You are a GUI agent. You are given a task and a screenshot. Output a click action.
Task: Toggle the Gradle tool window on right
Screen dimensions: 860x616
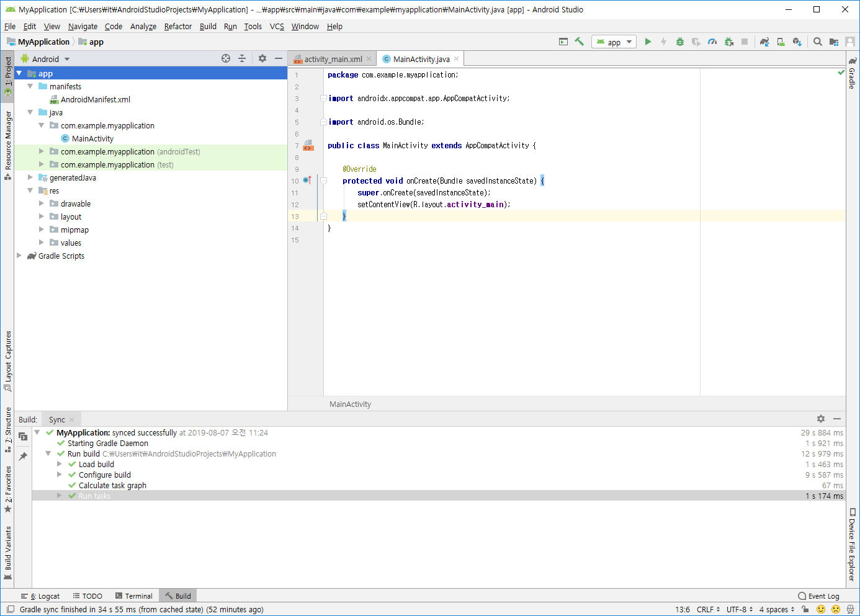tap(853, 73)
